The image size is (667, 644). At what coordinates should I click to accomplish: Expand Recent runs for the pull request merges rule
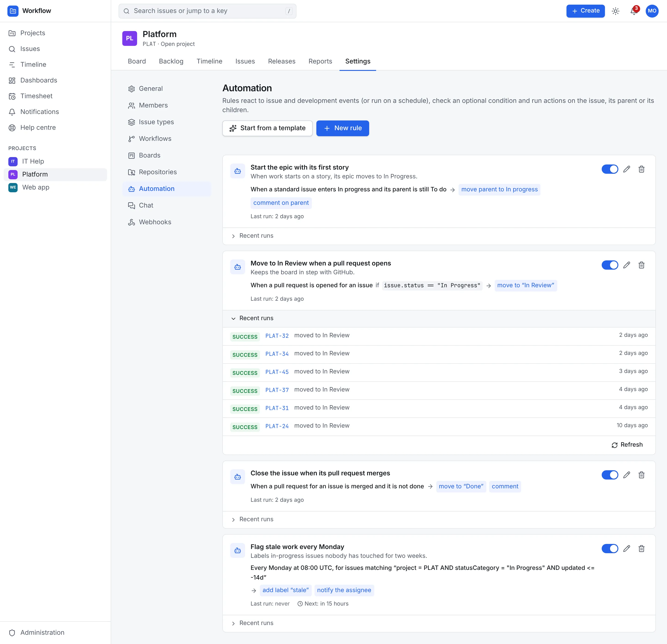click(x=439, y=519)
